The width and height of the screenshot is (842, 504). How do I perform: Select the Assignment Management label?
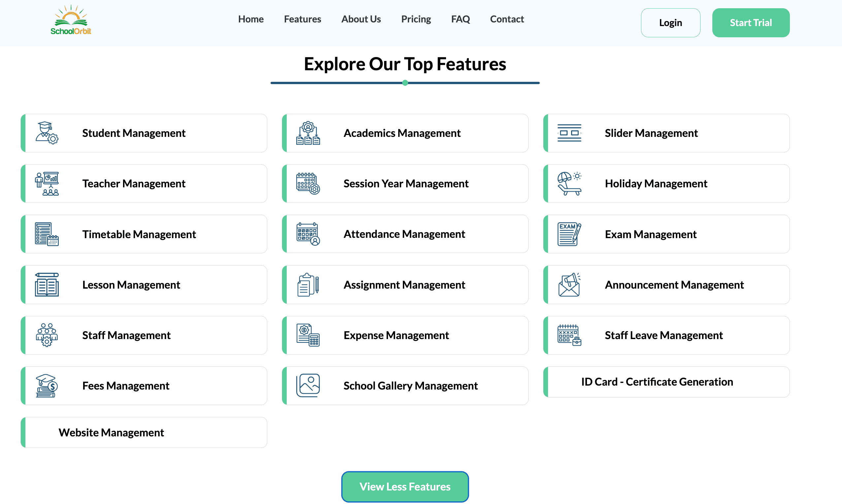click(x=404, y=285)
